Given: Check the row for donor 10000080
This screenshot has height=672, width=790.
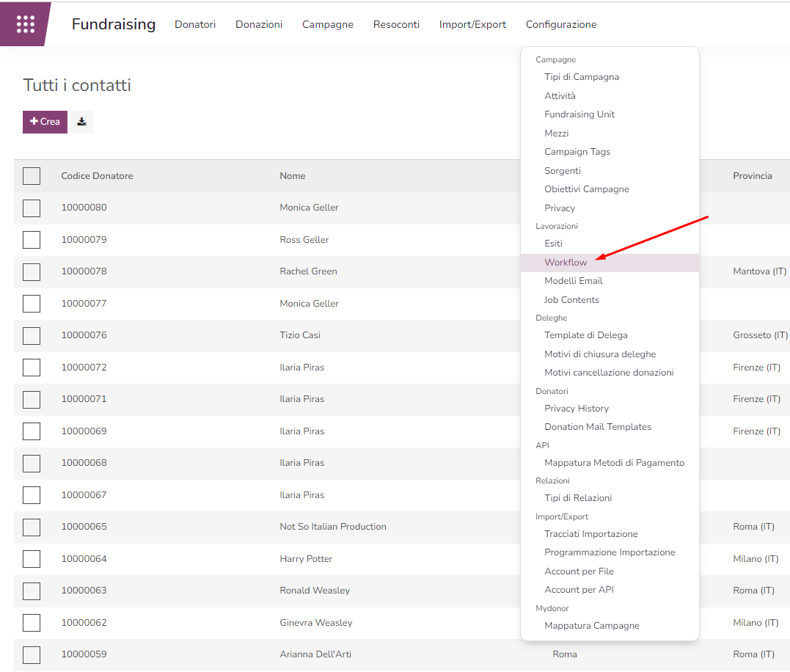Looking at the screenshot, I should pyautogui.click(x=32, y=208).
